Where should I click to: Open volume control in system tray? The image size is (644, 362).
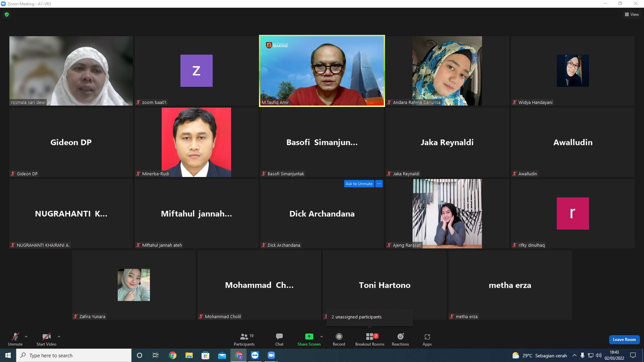tap(599, 355)
